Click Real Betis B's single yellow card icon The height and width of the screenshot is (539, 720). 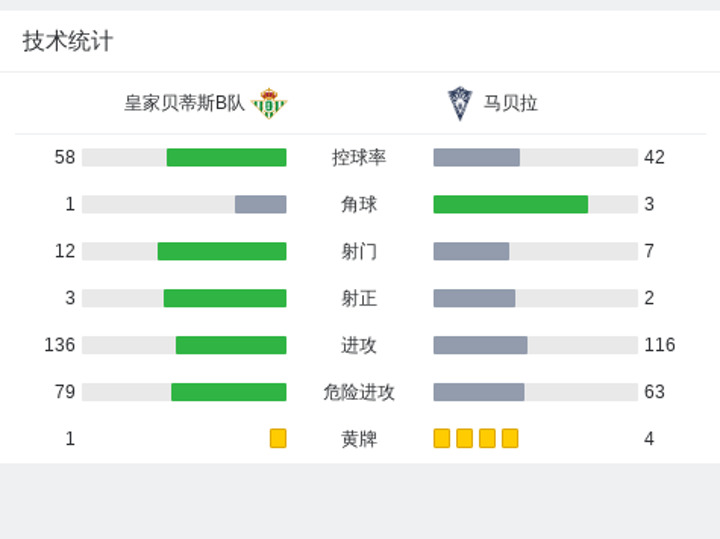tap(278, 438)
